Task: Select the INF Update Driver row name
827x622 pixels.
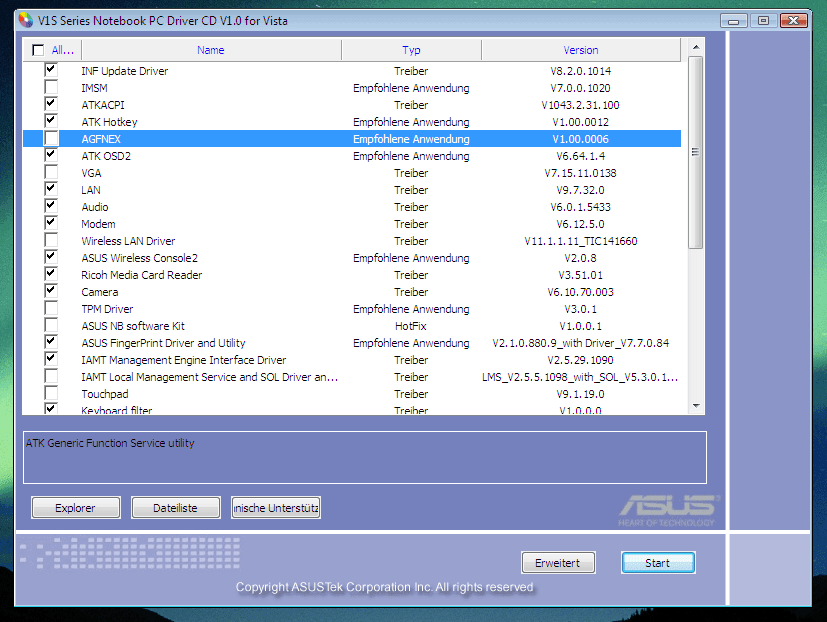Action: 124,71
